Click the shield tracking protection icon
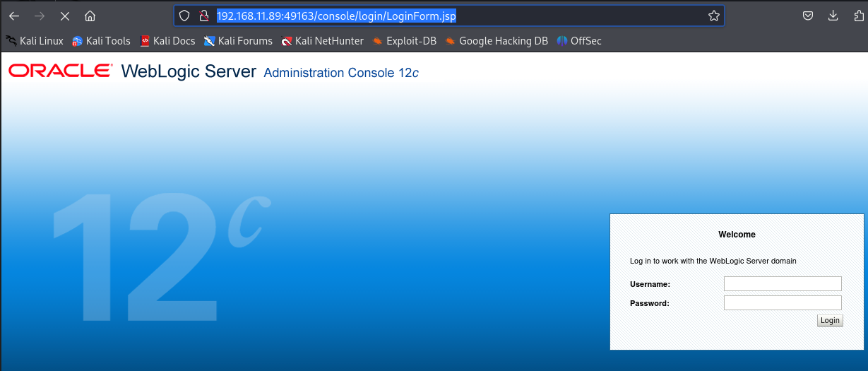The height and width of the screenshot is (371, 868). coord(184,16)
